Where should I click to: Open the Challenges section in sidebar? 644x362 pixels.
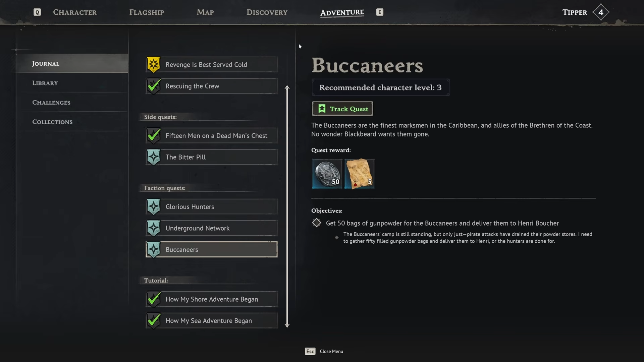pyautogui.click(x=51, y=103)
